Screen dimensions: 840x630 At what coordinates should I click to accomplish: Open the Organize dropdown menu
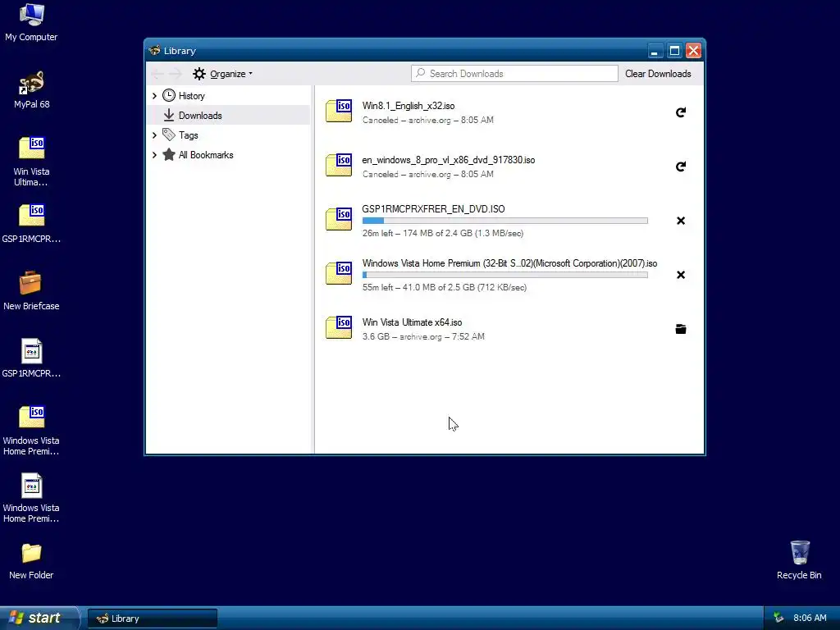[x=223, y=74]
